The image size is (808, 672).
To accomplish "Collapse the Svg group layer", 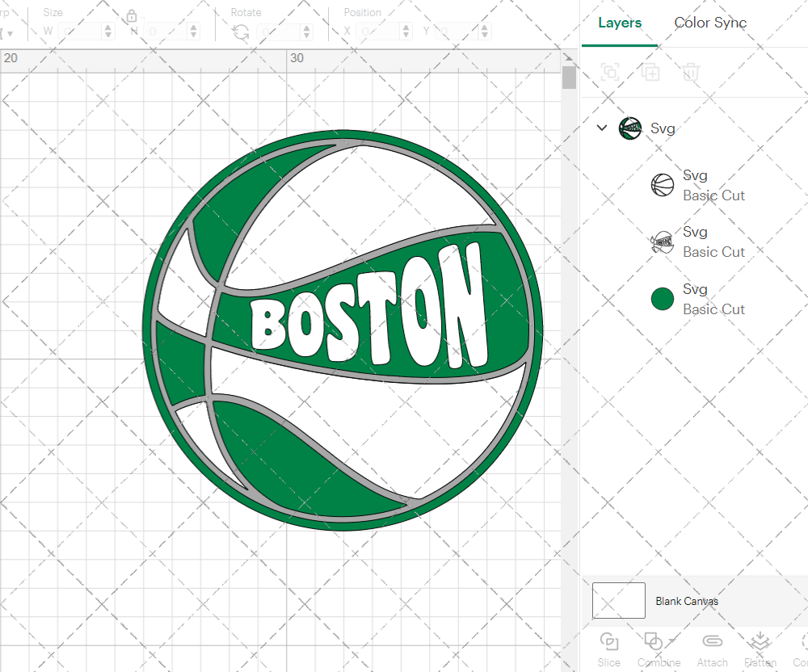I will point(602,127).
